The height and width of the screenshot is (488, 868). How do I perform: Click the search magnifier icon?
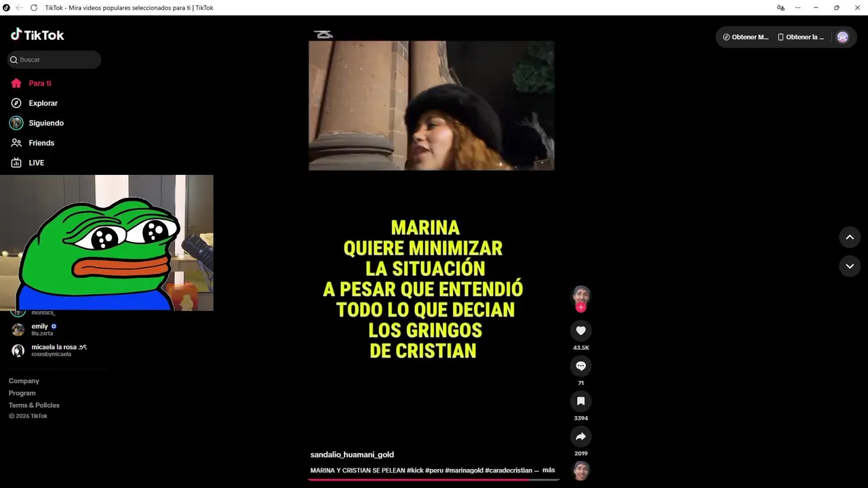tap(14, 60)
